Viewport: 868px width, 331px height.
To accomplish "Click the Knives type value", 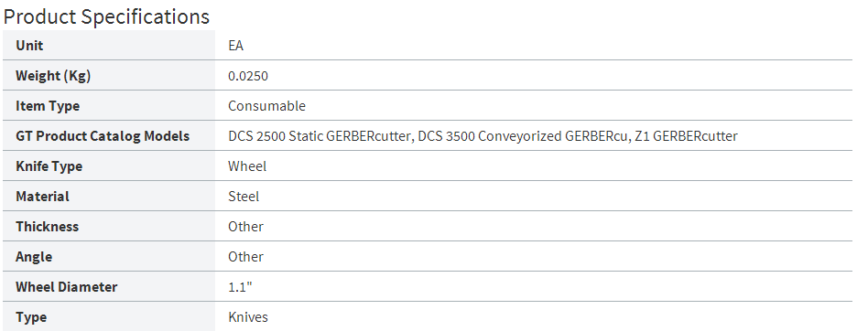I will coord(248,316).
